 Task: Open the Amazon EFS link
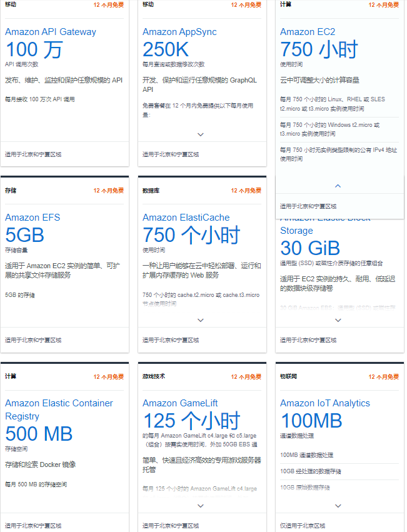point(33,218)
